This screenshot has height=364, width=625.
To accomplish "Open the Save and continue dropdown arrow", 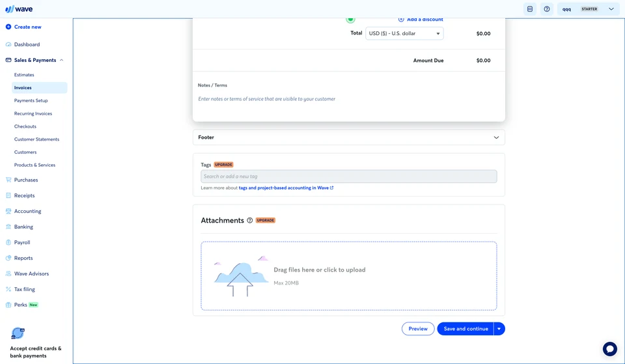I will point(499,329).
